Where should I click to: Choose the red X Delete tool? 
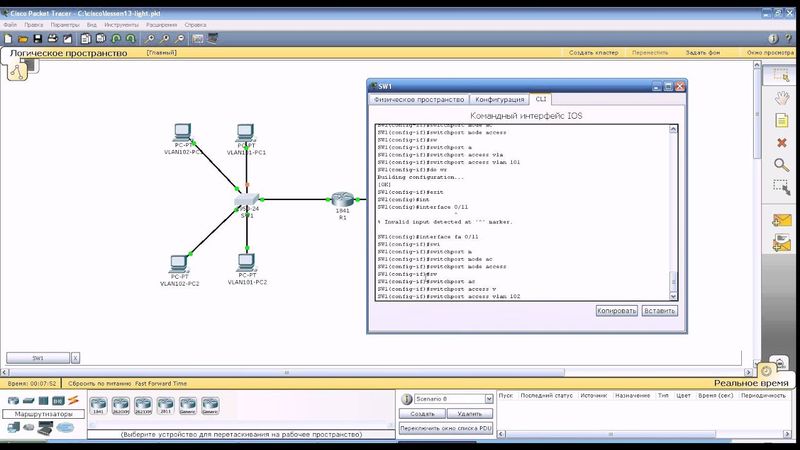(x=781, y=143)
